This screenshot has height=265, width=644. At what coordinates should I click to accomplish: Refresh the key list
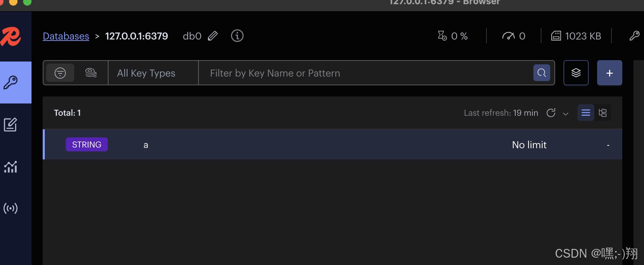click(x=551, y=113)
